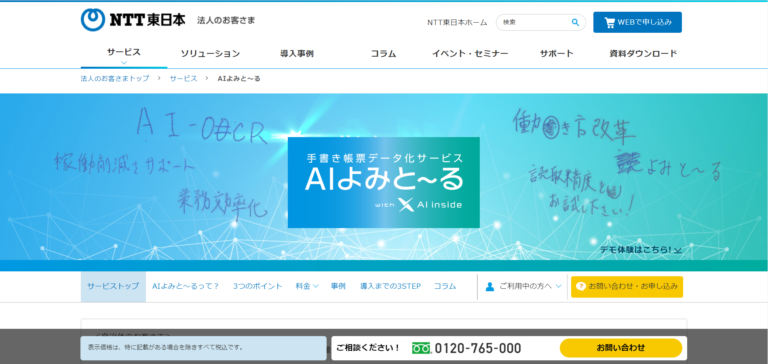Click the green free-dial phone icon
This screenshot has width=768, height=364.
pyautogui.click(x=421, y=348)
